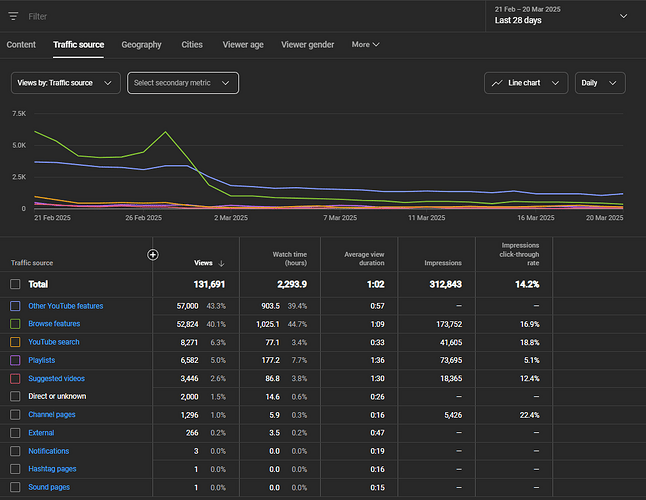646x500 pixels.
Task: Click the External source color checkbox
Action: click(x=15, y=432)
